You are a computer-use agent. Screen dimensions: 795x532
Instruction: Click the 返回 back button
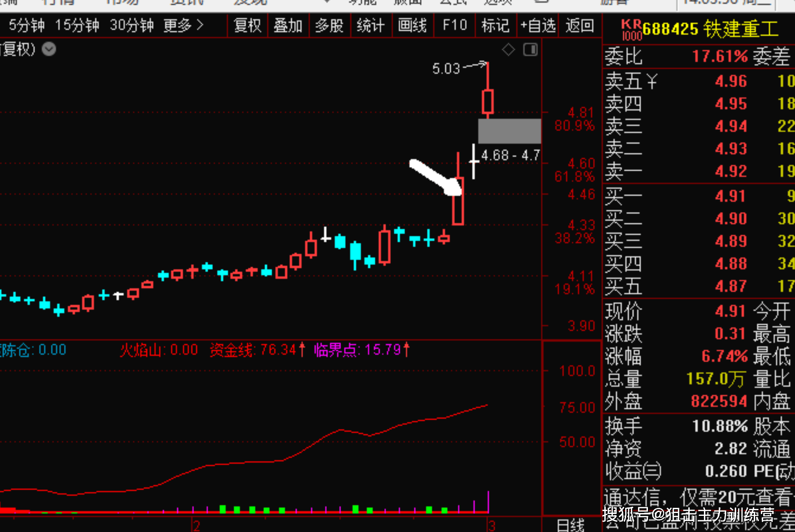click(580, 25)
